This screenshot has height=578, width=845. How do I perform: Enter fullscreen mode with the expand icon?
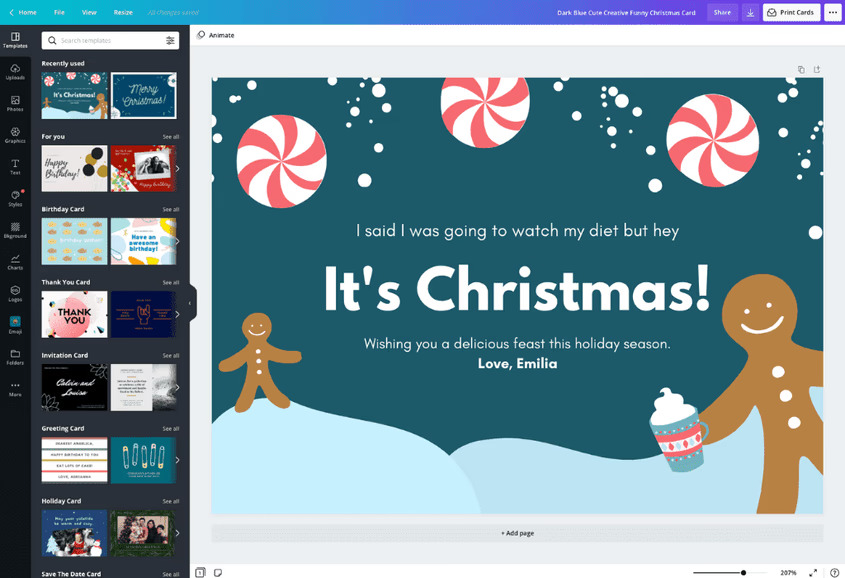[x=812, y=572]
